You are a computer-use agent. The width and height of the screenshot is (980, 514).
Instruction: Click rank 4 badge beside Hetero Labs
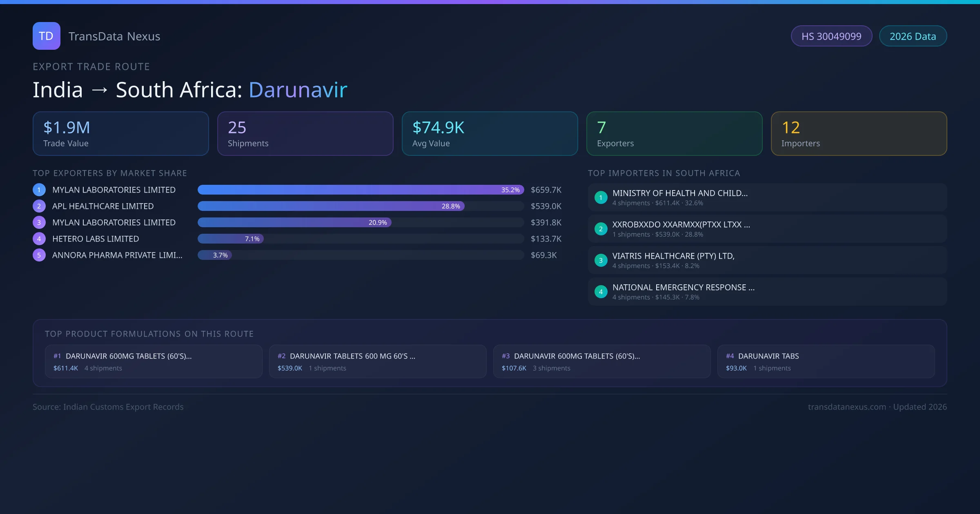click(39, 239)
